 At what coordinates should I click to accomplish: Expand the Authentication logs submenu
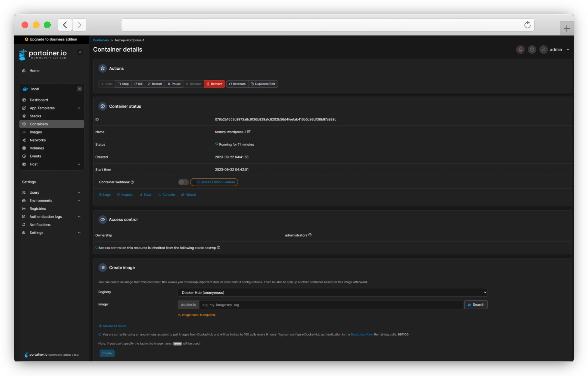point(79,217)
